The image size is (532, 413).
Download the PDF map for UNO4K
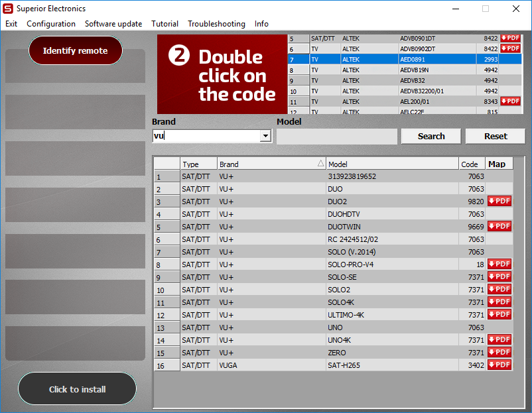[x=499, y=339]
